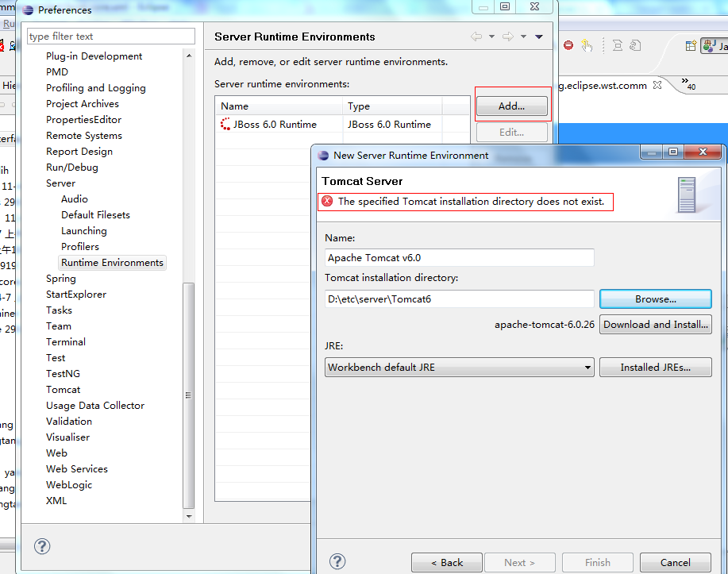Image resolution: width=728 pixels, height=574 pixels.
Task: Click the Name column header
Action: (279, 106)
